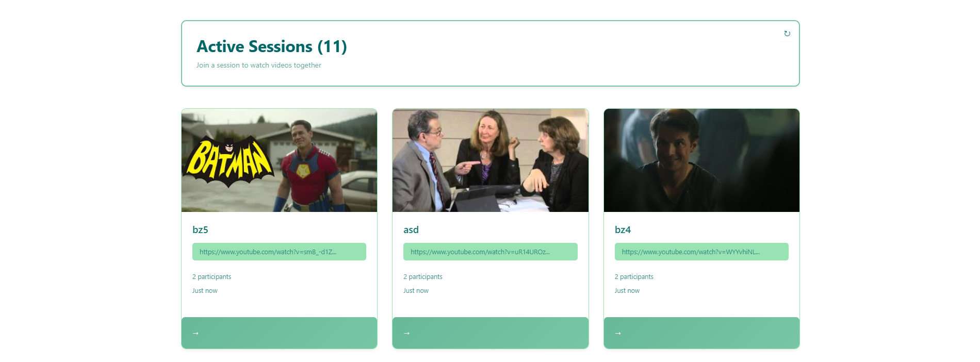The image size is (980, 362).
Task: Join the bz4 session via green bar
Action: click(701, 333)
